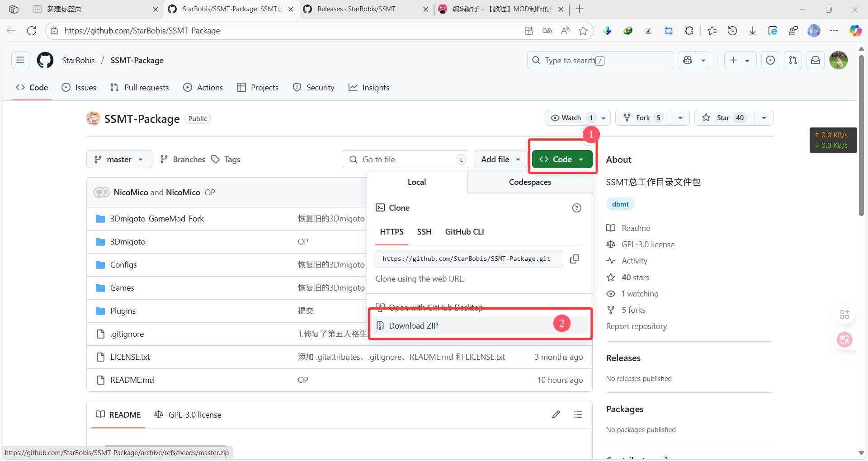Click the GitHub logo home icon
868x461 pixels.
click(x=45, y=61)
